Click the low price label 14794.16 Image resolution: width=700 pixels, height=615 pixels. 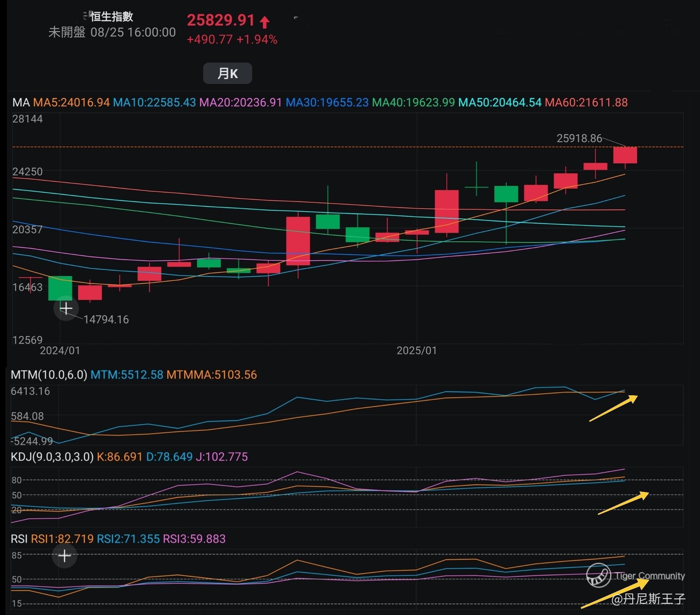click(106, 319)
